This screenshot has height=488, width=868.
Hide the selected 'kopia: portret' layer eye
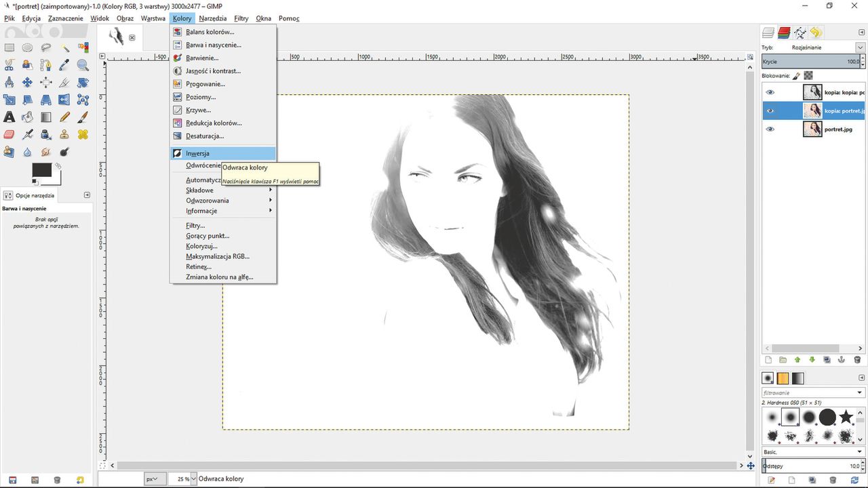click(770, 110)
